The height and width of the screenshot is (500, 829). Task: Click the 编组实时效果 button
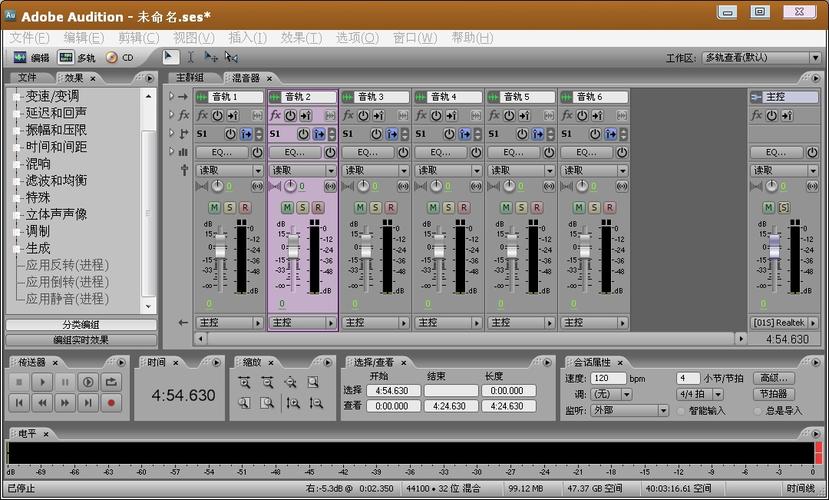pyautogui.click(x=81, y=340)
